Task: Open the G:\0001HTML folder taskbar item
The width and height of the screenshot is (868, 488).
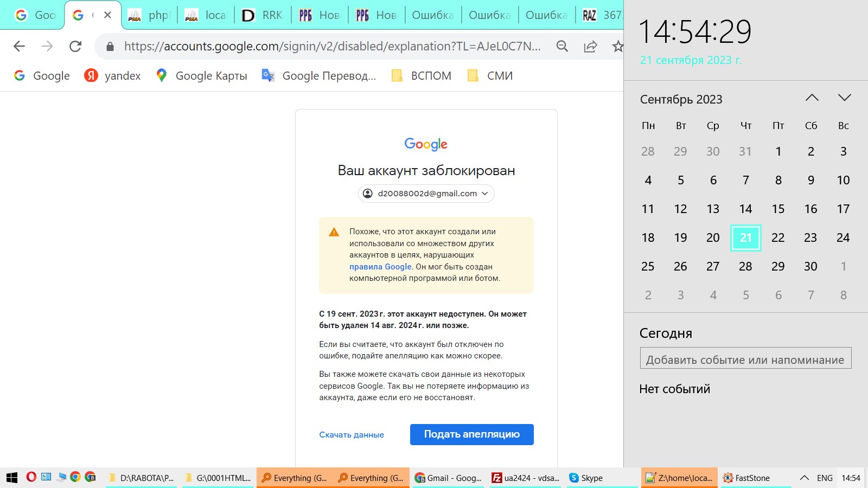Action: pos(218,478)
